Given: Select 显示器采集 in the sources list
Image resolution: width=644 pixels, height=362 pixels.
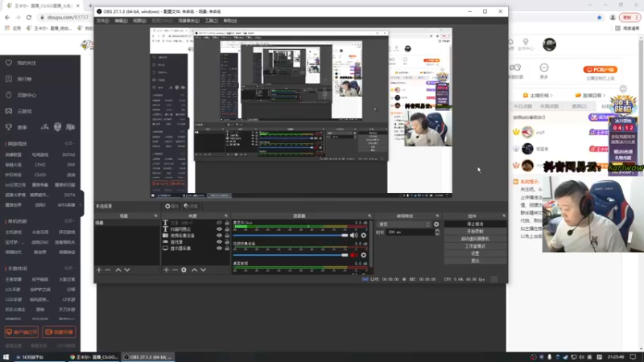Looking at the screenshot, I should (x=180, y=249).
